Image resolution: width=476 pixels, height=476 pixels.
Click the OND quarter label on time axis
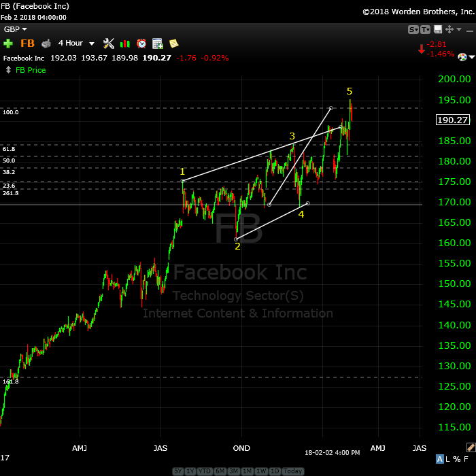[x=241, y=448]
